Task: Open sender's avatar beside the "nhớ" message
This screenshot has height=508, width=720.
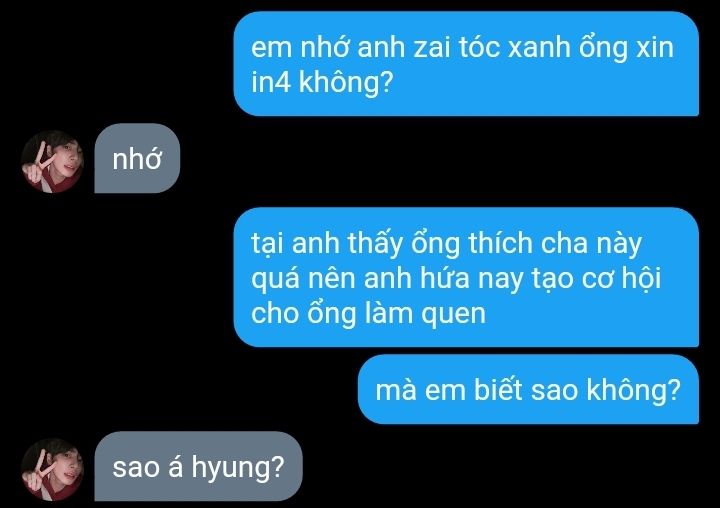Action: [x=52, y=161]
